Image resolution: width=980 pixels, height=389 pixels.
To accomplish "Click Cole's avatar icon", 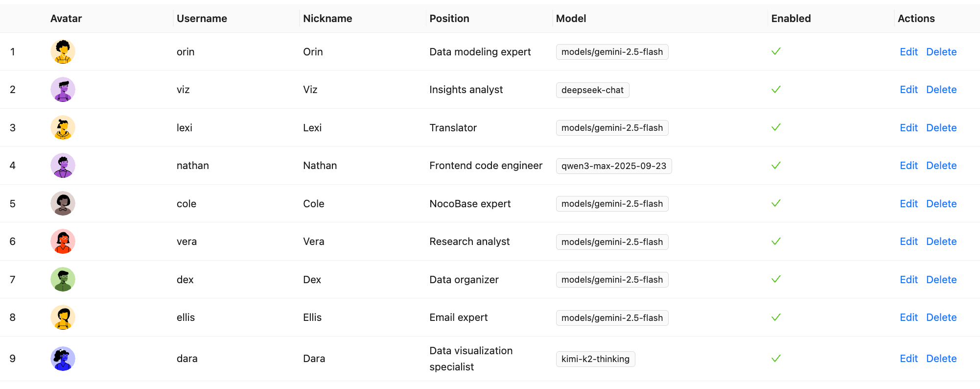I will click(63, 204).
